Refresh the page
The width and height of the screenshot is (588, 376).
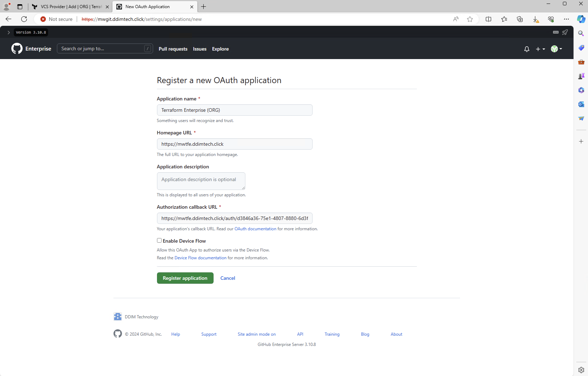[24, 19]
